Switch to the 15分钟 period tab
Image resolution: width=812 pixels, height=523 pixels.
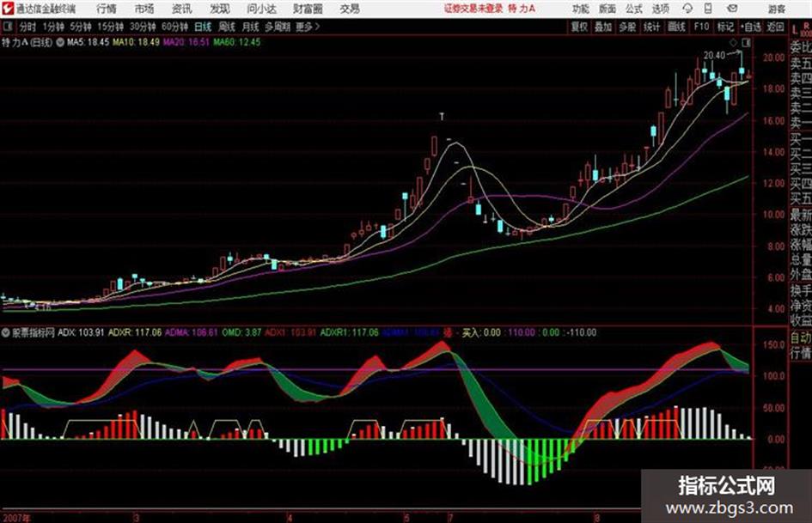tap(110, 27)
